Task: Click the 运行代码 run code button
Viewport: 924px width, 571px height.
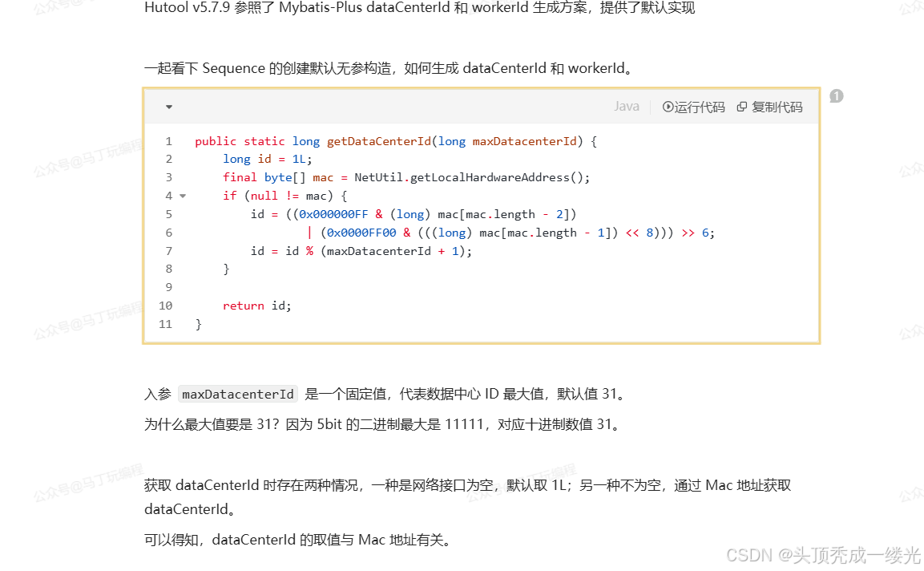Action: tap(693, 107)
